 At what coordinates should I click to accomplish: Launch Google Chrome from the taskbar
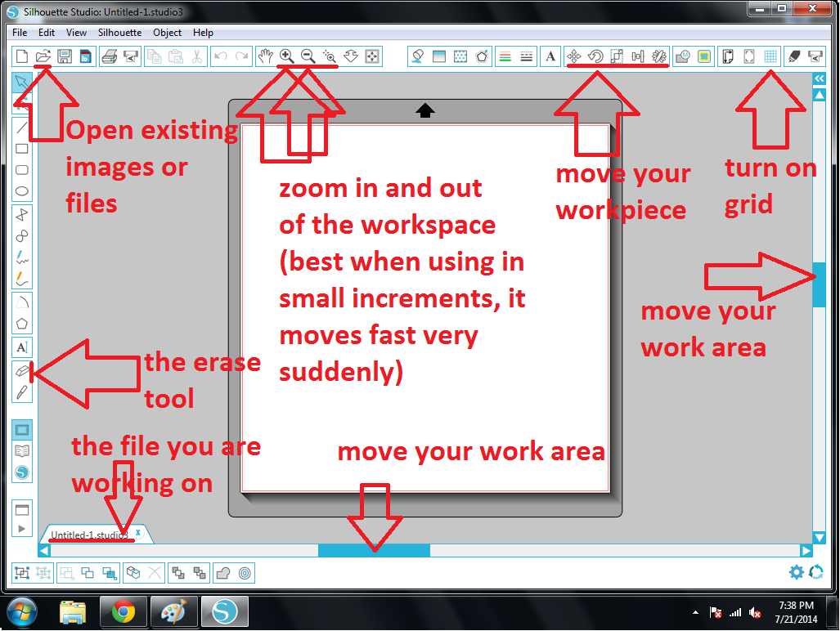pos(124,611)
